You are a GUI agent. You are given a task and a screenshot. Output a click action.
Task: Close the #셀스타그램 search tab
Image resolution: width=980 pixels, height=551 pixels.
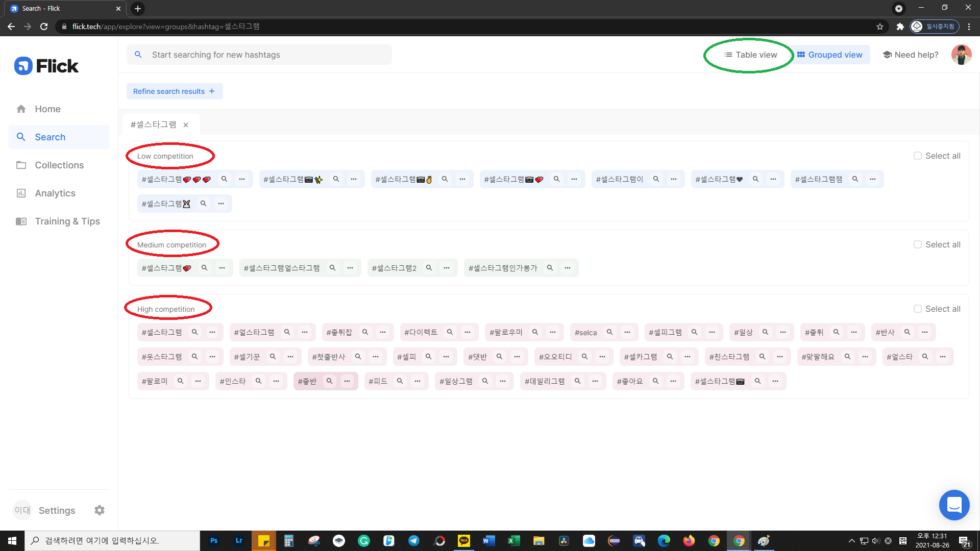coord(186,125)
